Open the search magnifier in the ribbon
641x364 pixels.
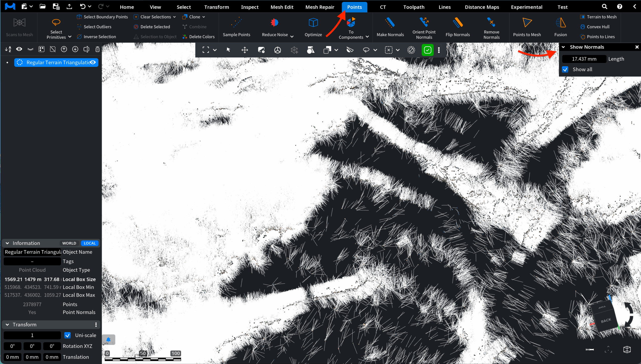click(604, 7)
